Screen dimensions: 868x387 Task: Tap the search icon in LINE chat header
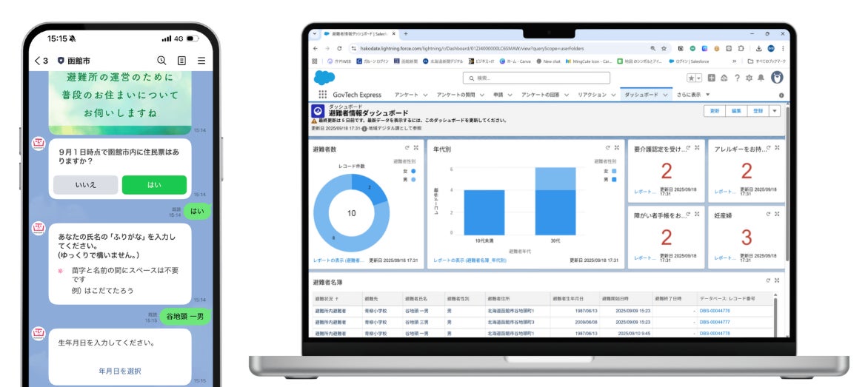[x=161, y=61]
